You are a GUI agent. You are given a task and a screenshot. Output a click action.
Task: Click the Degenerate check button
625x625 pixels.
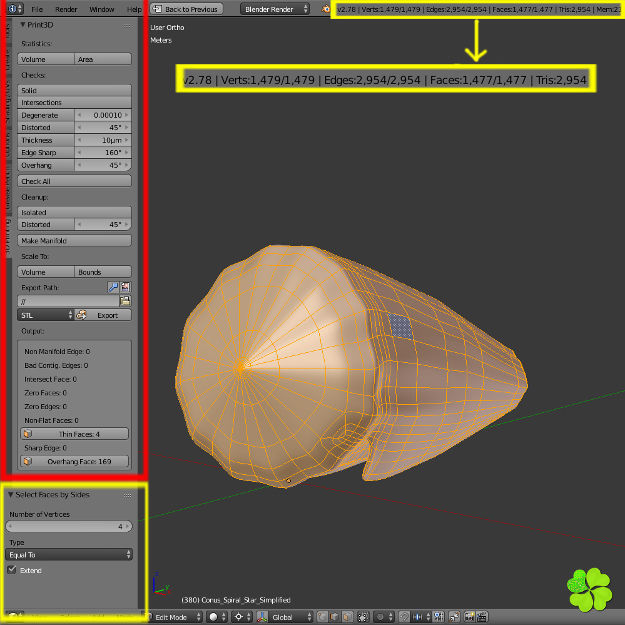tap(46, 115)
